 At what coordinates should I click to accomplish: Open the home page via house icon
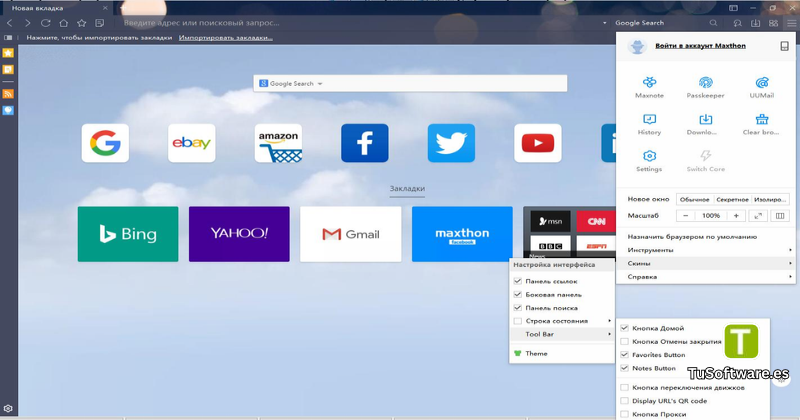click(63, 23)
